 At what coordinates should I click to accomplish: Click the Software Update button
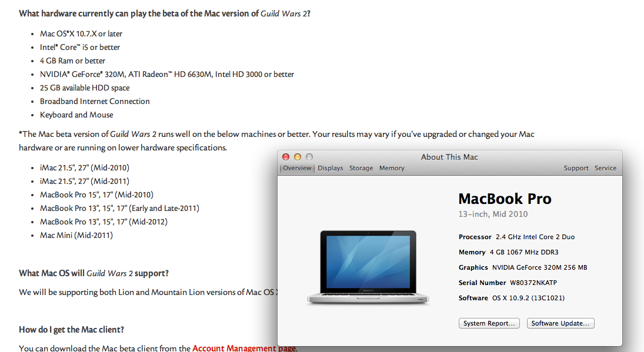click(560, 323)
